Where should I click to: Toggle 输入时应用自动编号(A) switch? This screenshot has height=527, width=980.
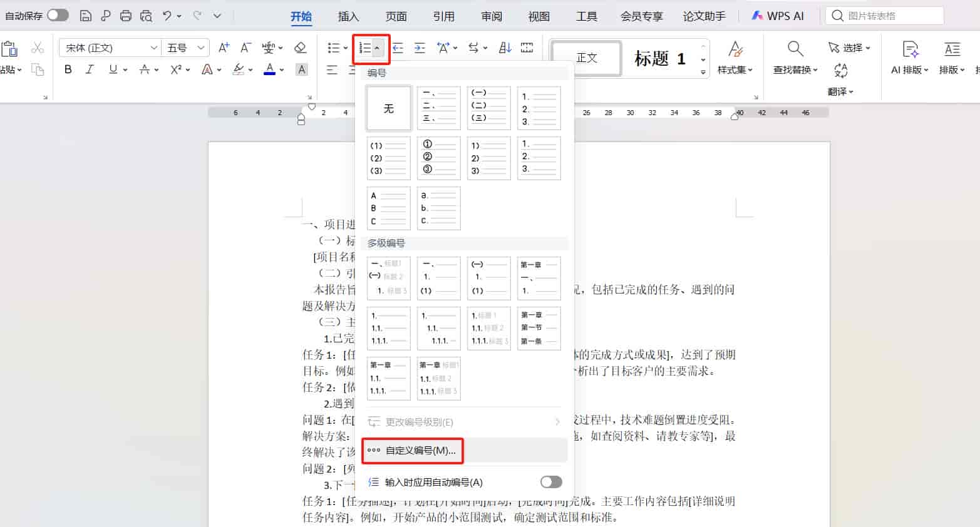coord(551,482)
